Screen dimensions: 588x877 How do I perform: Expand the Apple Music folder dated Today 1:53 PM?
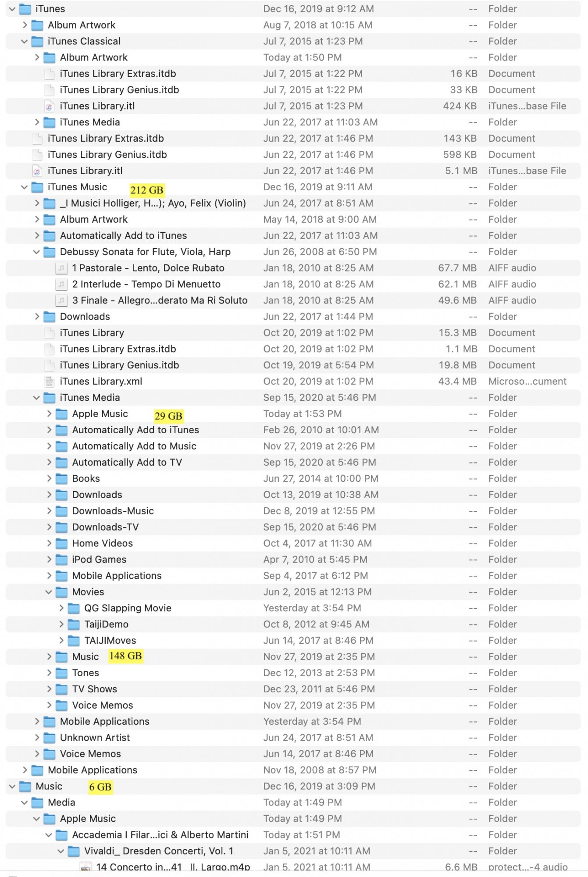point(49,414)
